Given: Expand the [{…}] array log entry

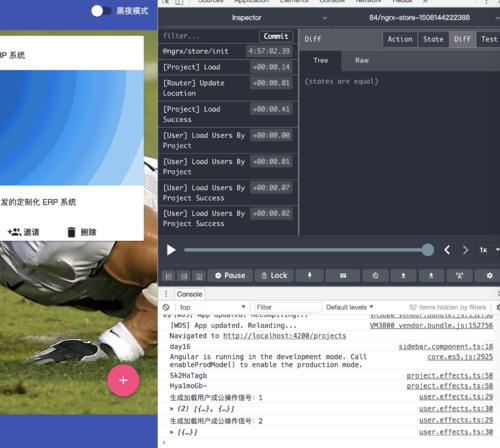Looking at the screenshot, I should coord(172,432).
